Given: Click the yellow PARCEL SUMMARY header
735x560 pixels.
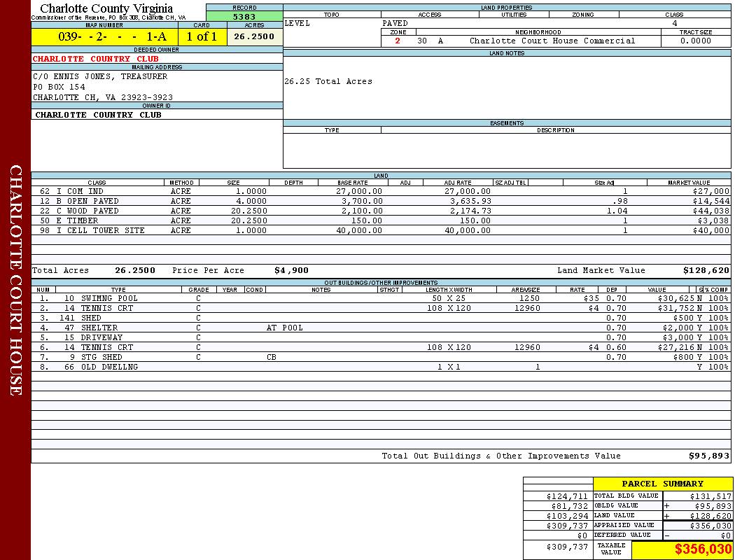Looking at the screenshot, I should [x=662, y=484].
